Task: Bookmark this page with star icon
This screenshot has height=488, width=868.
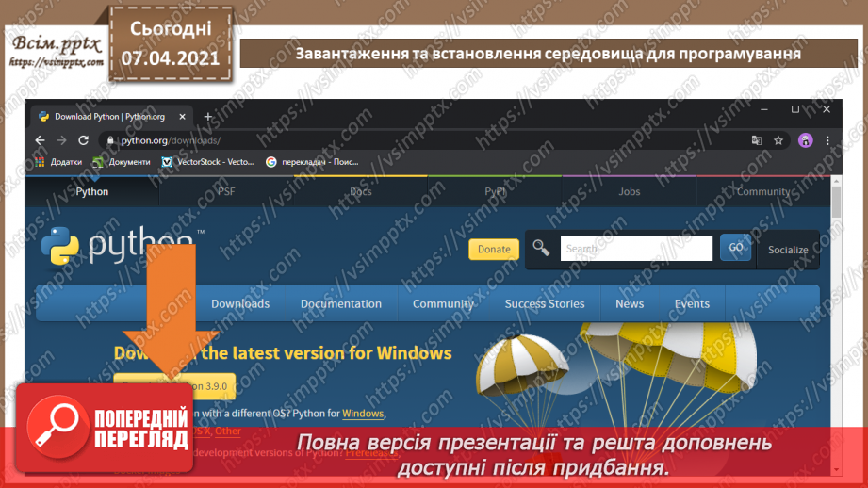Action: pyautogui.click(x=778, y=140)
